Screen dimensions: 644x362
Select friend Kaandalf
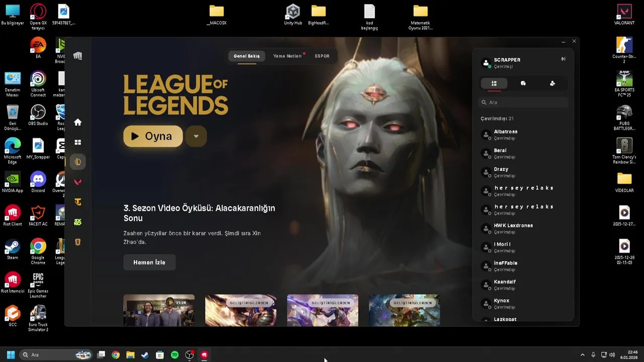[x=523, y=285]
